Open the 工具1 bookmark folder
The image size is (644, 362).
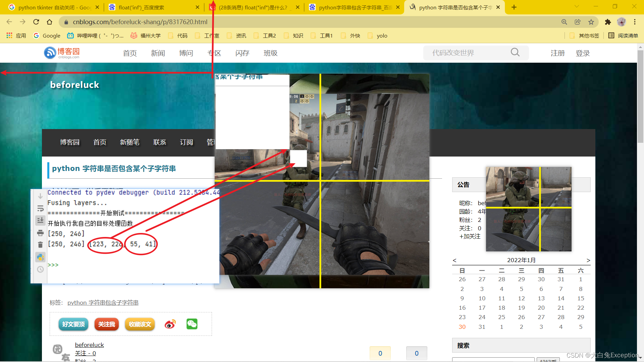322,36
